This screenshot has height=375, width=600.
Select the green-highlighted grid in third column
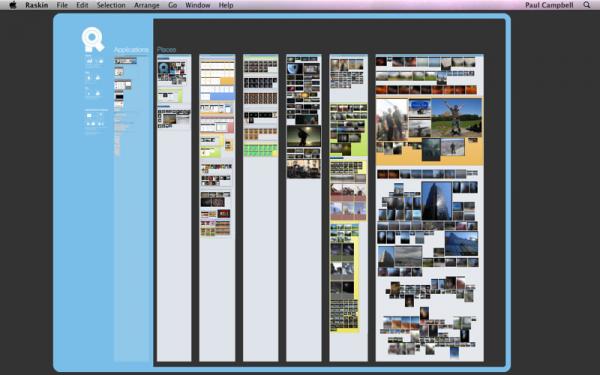coord(261,150)
